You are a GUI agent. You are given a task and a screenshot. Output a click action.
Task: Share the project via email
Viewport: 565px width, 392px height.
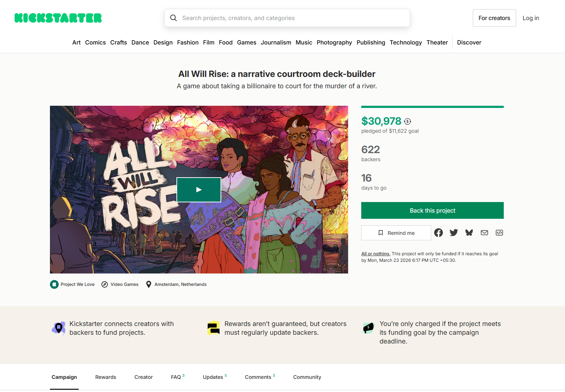(x=484, y=232)
